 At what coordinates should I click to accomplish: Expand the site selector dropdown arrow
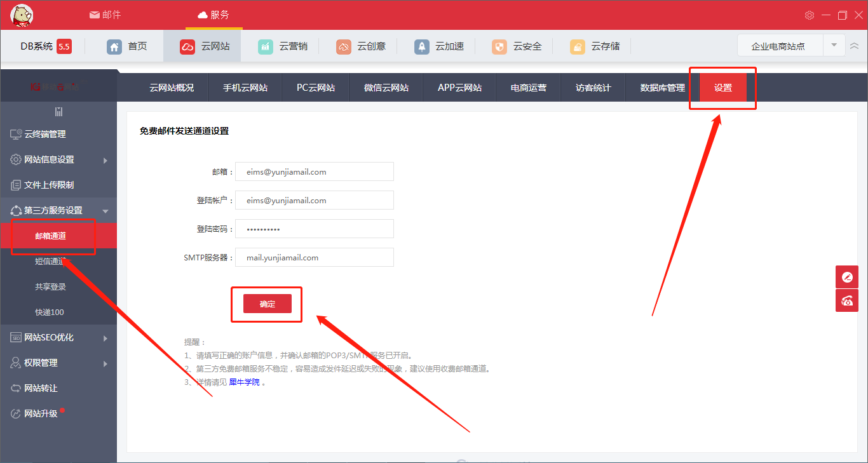tap(834, 46)
